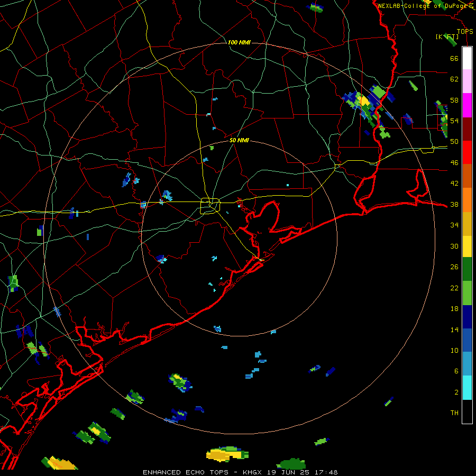Click the light blue 14 kft legend band

(467, 363)
